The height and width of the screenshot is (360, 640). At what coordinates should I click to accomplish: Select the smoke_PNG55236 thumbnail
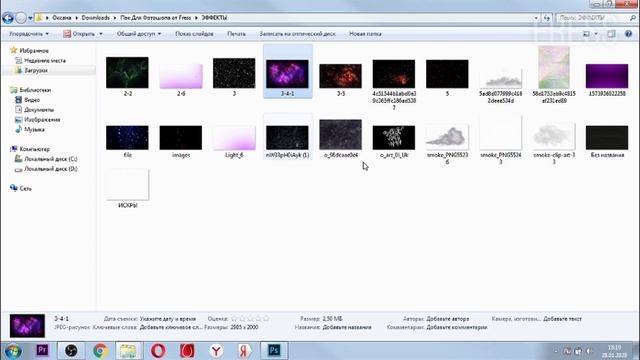coord(447,137)
